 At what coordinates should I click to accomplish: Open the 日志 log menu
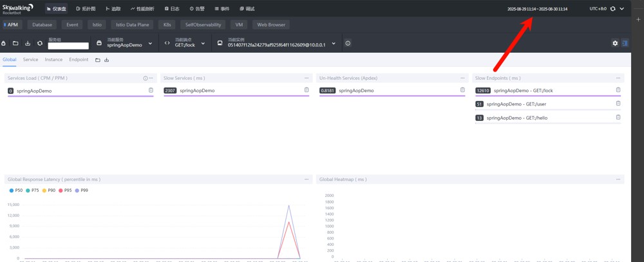[172, 8]
